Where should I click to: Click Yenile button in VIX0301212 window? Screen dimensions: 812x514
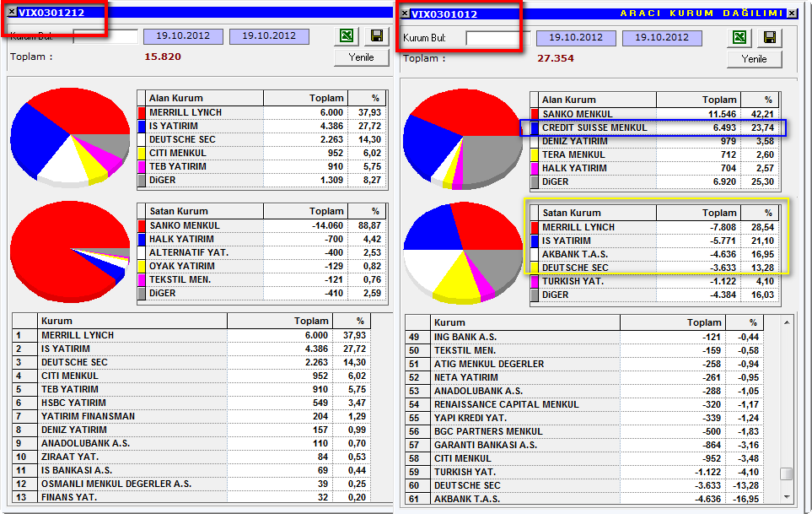point(362,57)
